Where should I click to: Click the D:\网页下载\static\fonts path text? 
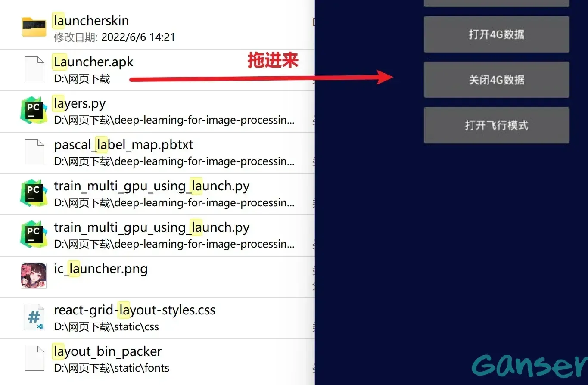(112, 368)
